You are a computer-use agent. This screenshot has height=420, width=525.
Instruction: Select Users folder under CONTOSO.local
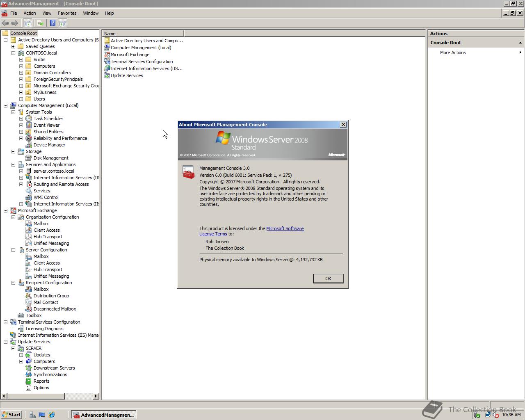coord(39,99)
